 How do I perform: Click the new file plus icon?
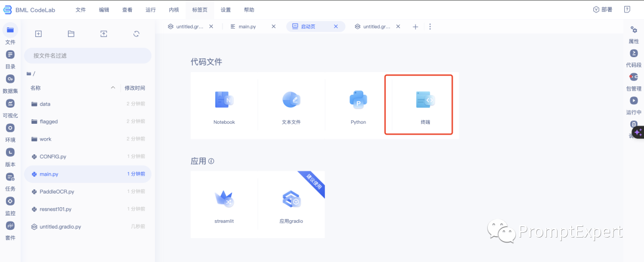pyautogui.click(x=38, y=34)
